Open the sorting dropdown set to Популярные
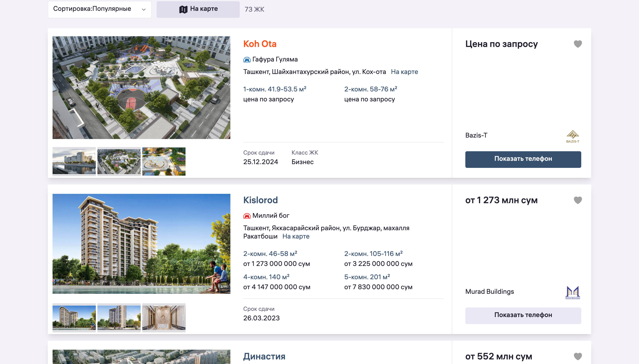This screenshot has width=639, height=364. click(100, 9)
